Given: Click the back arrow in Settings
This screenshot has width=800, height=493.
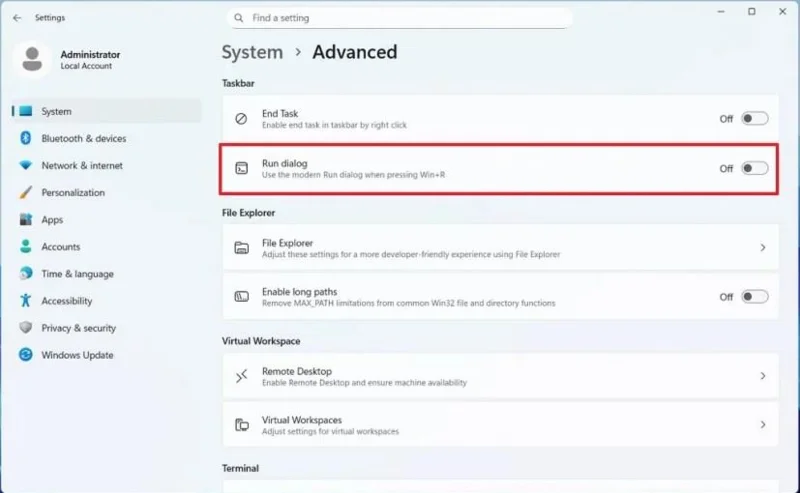Looking at the screenshot, I should point(17,18).
